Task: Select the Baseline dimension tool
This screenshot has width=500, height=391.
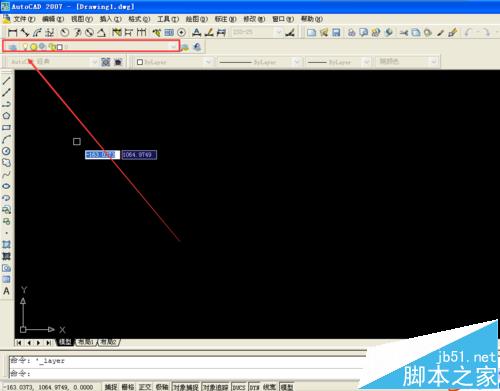Action: coord(129,32)
